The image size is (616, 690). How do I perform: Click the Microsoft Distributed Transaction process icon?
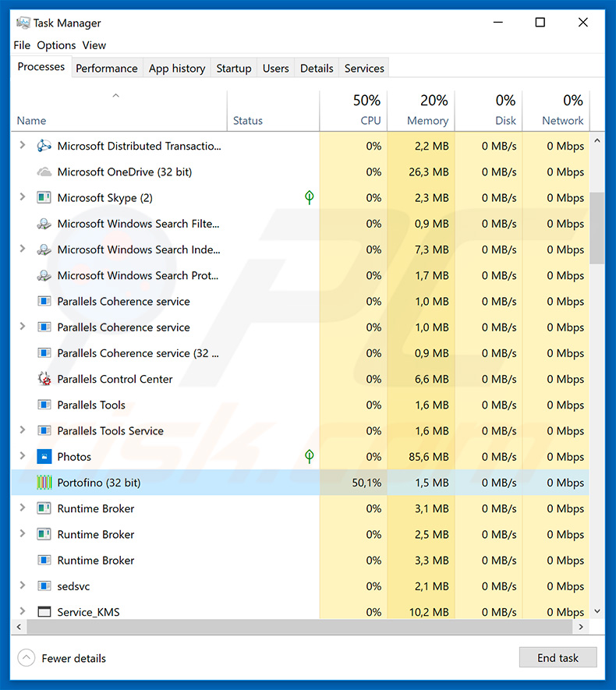click(44, 146)
